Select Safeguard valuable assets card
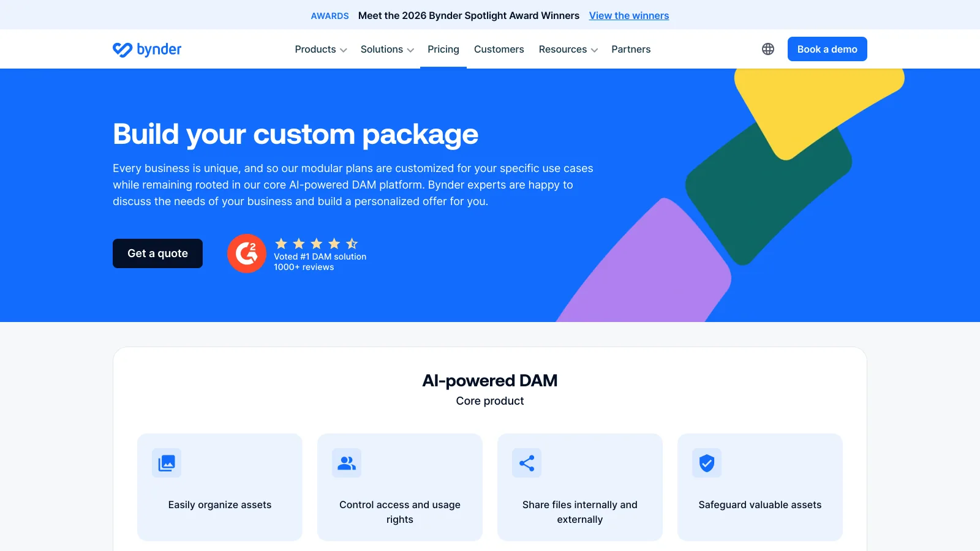The height and width of the screenshot is (551, 980). [760, 487]
